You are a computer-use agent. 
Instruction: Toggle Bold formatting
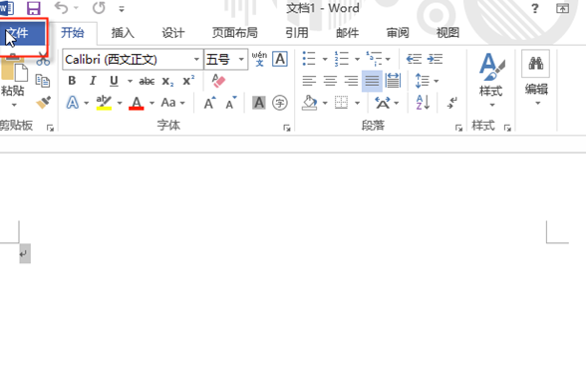point(72,81)
